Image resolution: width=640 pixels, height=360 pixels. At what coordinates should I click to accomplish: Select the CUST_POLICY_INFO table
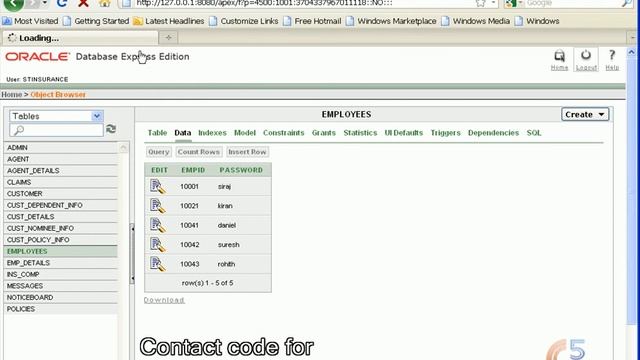pos(60,240)
